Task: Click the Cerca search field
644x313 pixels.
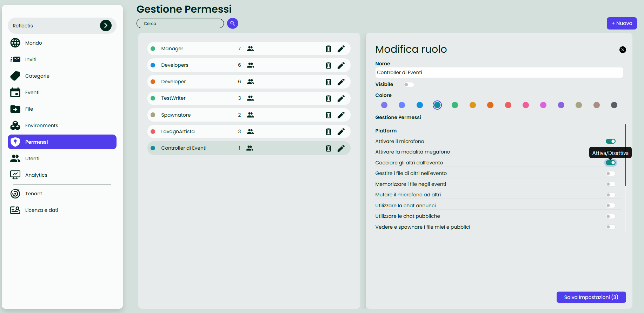Action: point(180,24)
